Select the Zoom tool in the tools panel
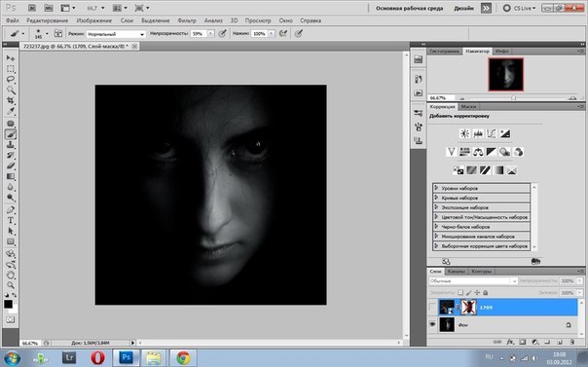 click(11, 285)
